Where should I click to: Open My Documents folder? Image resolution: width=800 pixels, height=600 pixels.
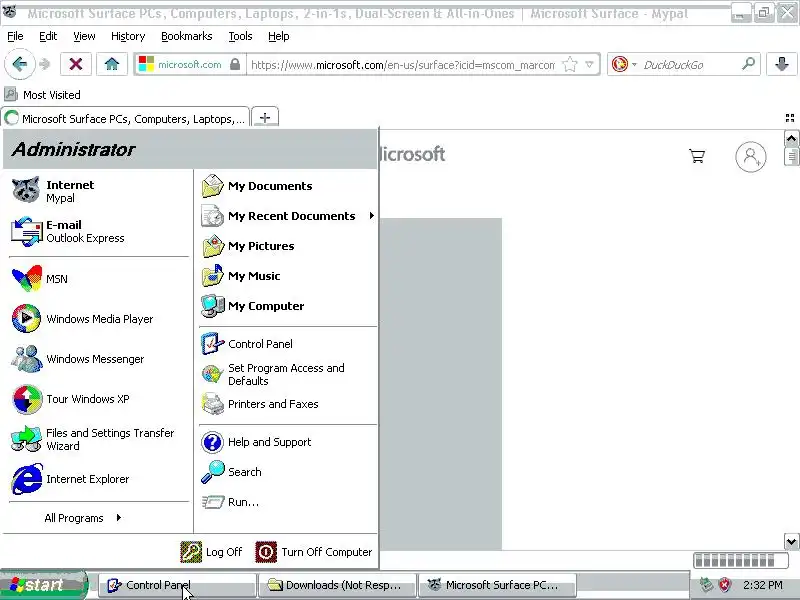[287, 186]
